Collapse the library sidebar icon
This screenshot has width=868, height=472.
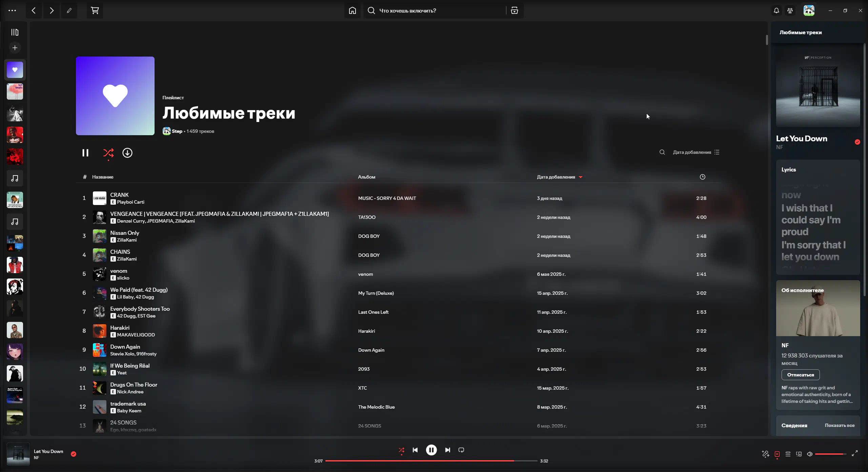click(x=15, y=32)
